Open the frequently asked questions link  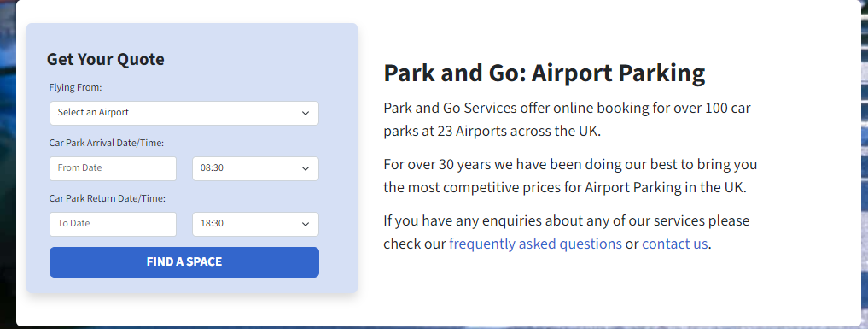click(535, 244)
